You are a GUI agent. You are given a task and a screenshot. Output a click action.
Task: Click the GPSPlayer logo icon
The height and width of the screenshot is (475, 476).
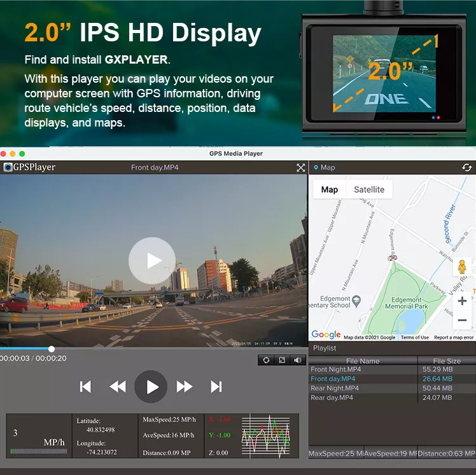pyautogui.click(x=8, y=167)
